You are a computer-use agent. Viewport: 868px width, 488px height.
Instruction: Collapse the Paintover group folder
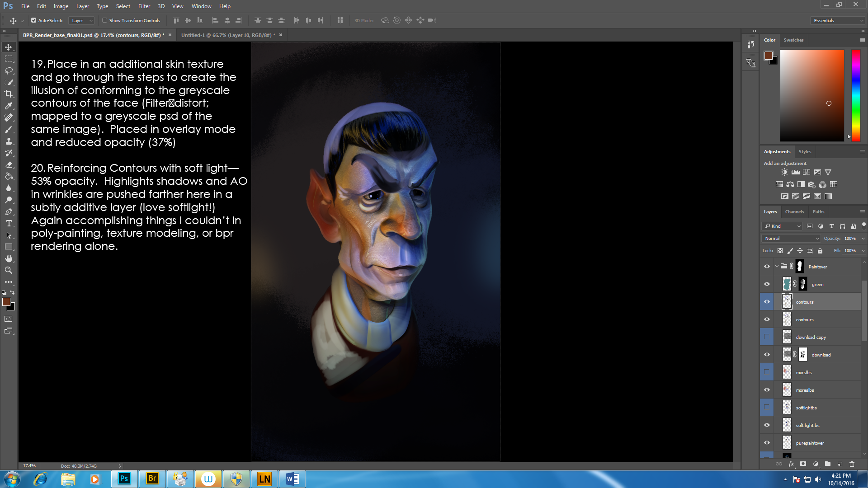pos(777,267)
